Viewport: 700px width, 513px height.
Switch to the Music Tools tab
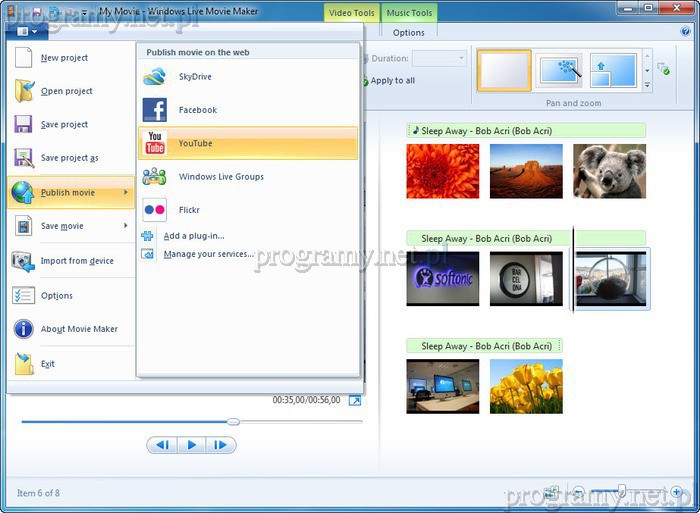[x=410, y=13]
